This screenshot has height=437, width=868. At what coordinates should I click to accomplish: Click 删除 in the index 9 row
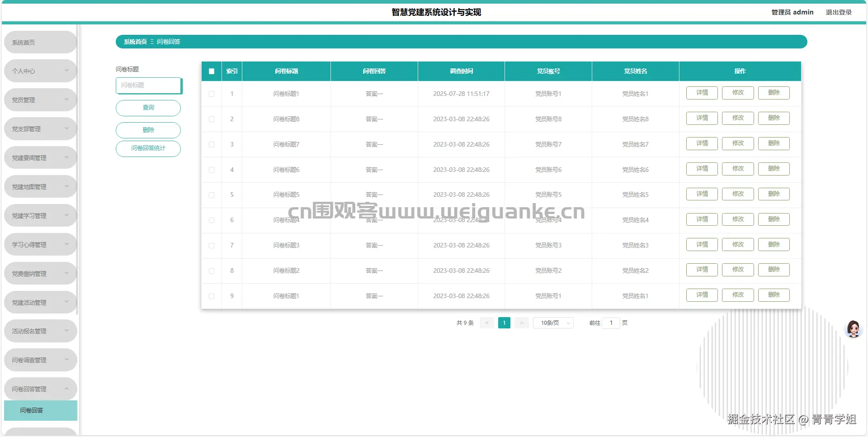tap(774, 295)
